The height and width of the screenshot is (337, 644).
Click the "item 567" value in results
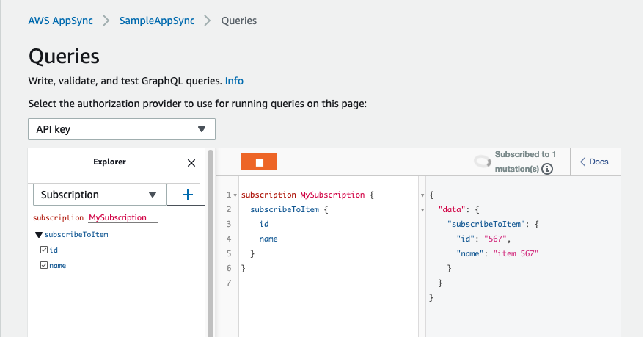516,253
